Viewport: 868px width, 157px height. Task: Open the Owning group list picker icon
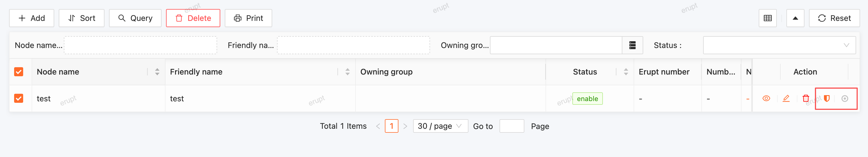[x=633, y=45]
